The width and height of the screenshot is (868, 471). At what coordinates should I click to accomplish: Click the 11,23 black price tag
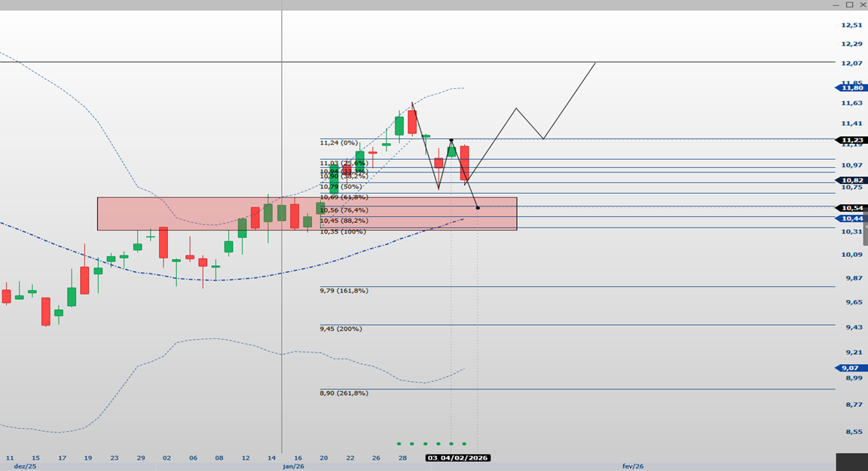[851, 139]
